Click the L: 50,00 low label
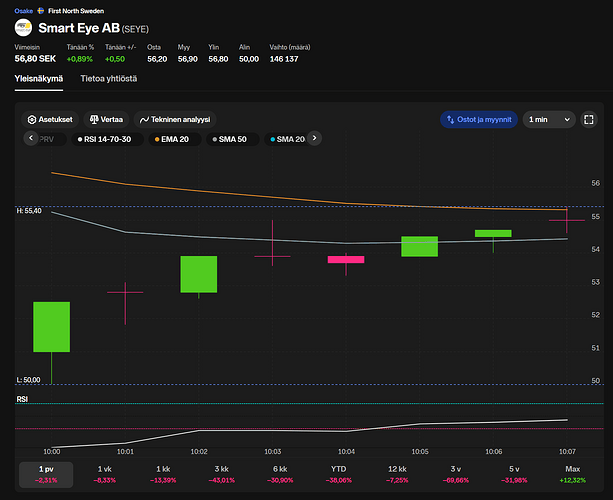613x500 pixels. [x=28, y=380]
